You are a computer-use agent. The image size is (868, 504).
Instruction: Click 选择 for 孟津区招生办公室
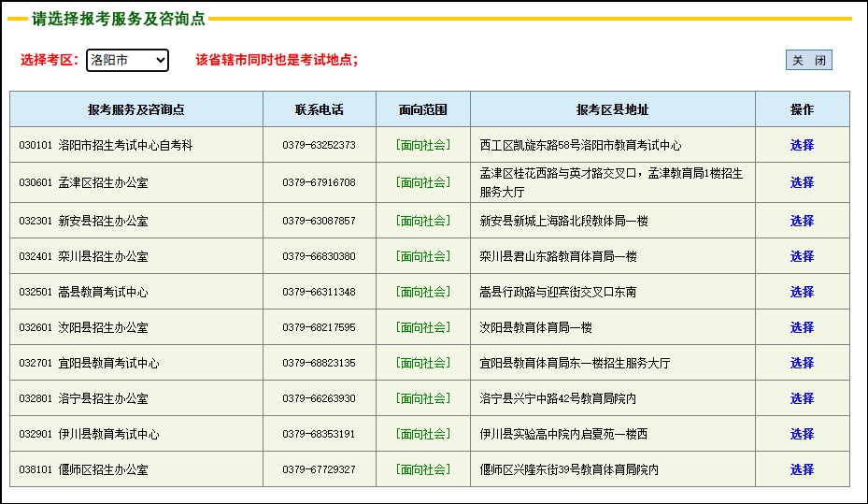[802, 182]
